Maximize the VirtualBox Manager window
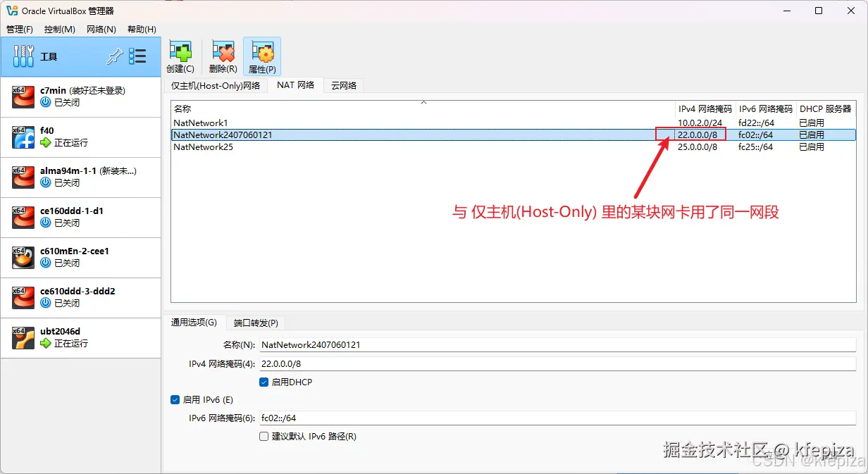The height and width of the screenshot is (474, 868). [819, 11]
